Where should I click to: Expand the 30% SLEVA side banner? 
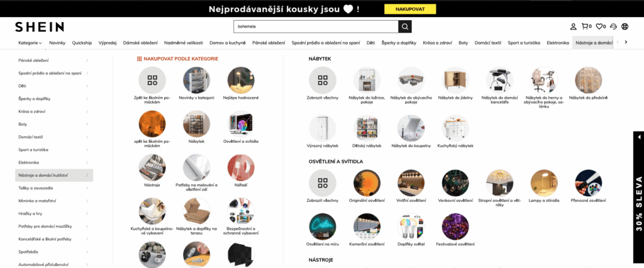coord(639,137)
